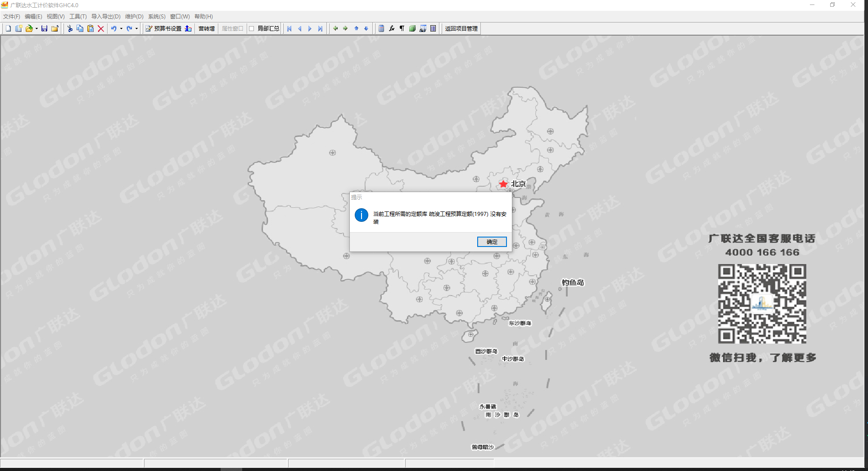Screen dimensions: 868x471
Task: Click the yellow folder icon beside save
Action: pyautogui.click(x=55, y=28)
